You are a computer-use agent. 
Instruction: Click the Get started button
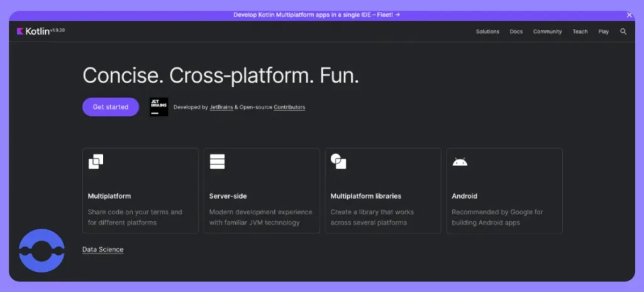coord(111,107)
